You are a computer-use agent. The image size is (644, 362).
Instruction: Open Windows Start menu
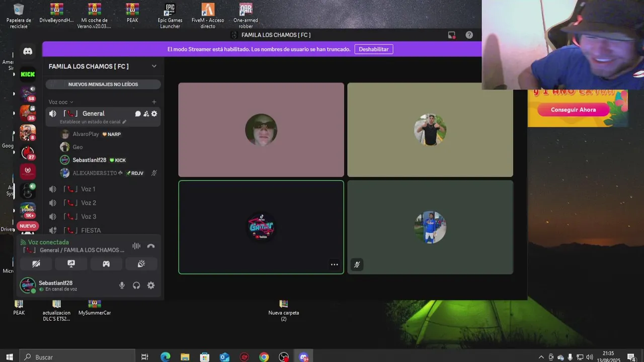pos(10,357)
